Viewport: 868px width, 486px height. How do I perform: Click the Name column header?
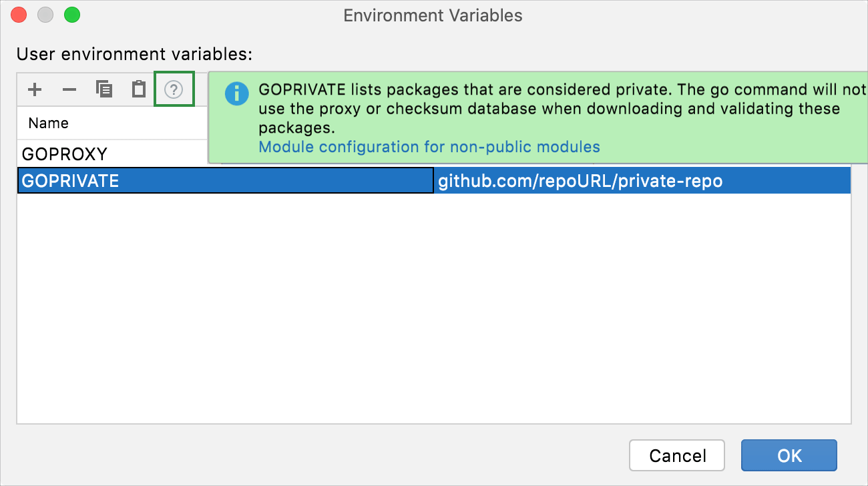click(47, 123)
